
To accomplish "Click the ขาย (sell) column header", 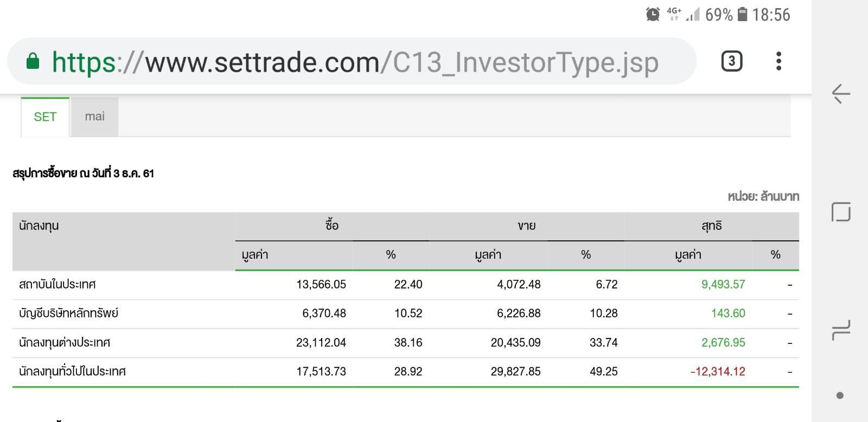I will coord(526,226).
